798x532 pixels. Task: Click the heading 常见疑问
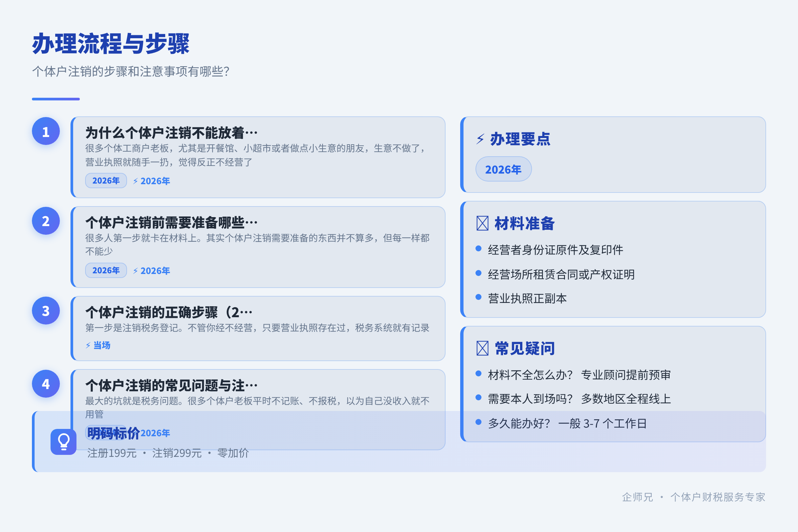point(525,348)
